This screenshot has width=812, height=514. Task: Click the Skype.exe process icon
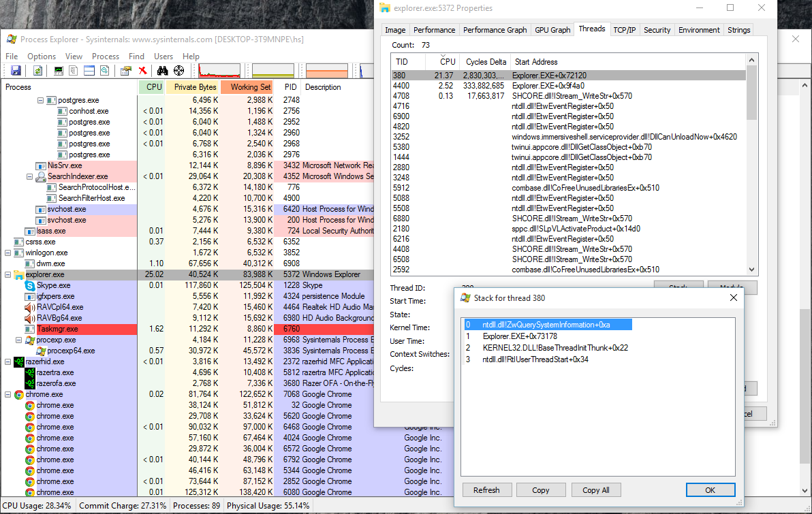pyautogui.click(x=30, y=286)
